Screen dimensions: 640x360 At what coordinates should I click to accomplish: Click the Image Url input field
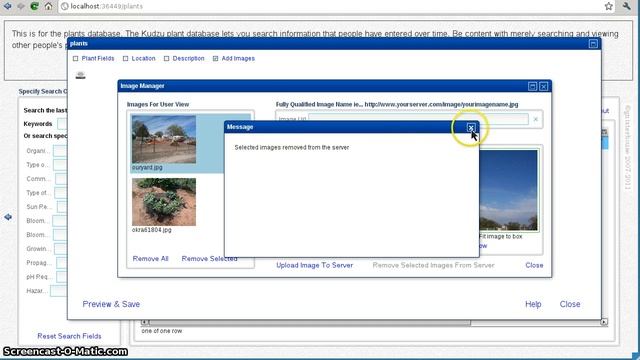point(418,119)
